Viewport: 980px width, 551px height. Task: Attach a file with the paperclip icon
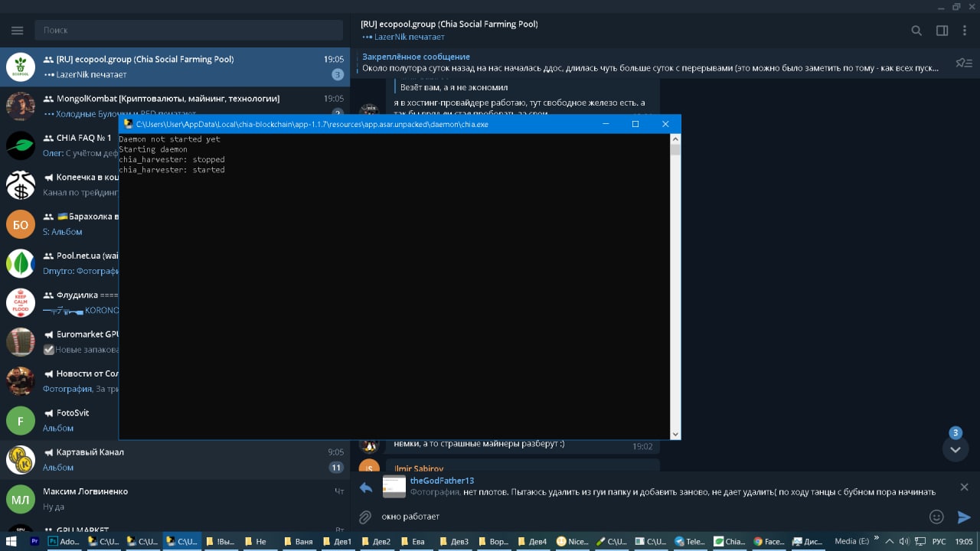pyautogui.click(x=366, y=517)
